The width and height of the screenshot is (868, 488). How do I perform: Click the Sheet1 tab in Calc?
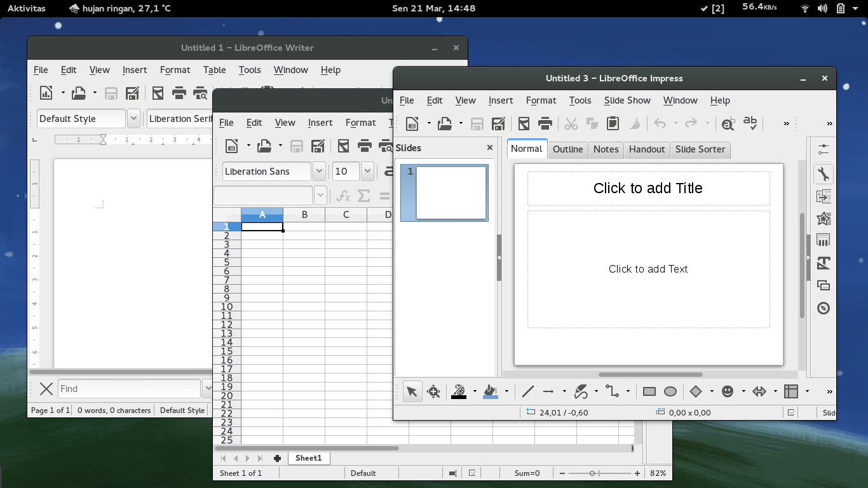coord(309,458)
